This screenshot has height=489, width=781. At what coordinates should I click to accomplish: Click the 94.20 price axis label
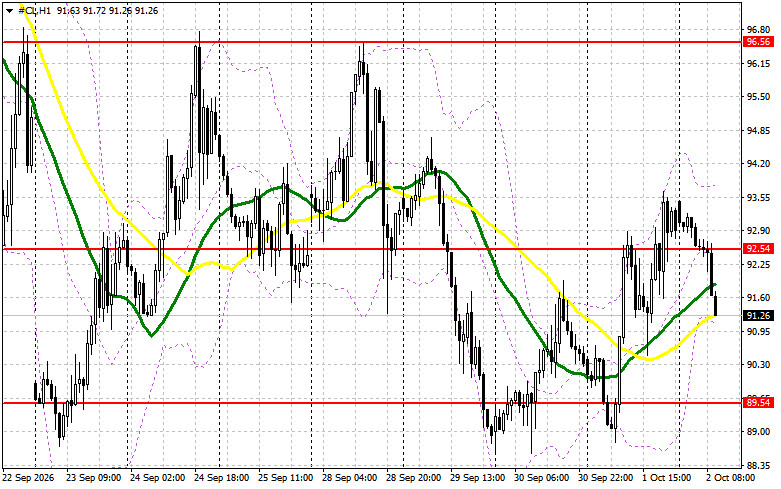[x=758, y=164]
